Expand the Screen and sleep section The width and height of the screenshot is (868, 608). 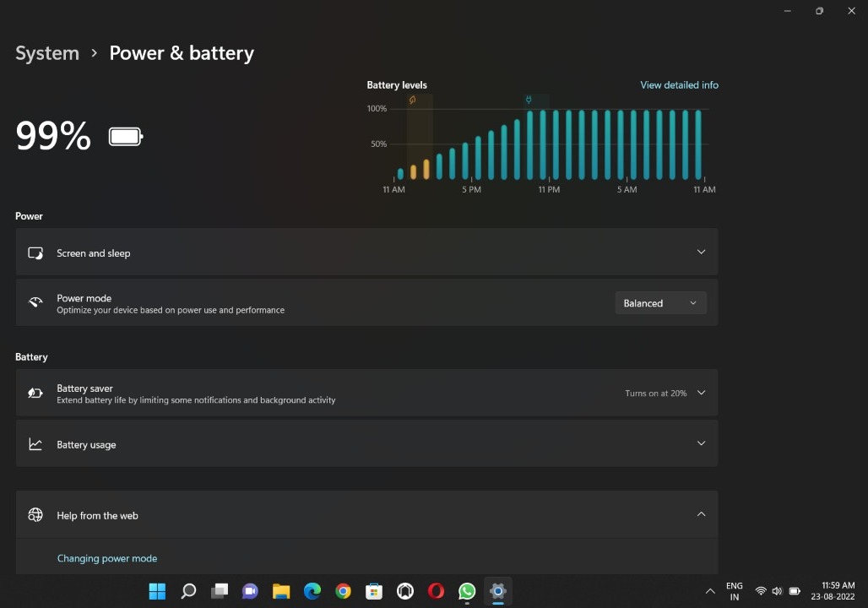pyautogui.click(x=701, y=252)
